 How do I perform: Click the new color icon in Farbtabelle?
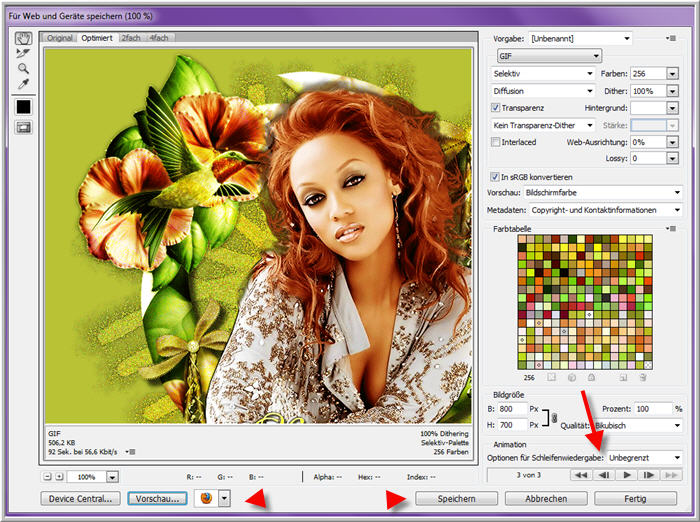click(623, 377)
